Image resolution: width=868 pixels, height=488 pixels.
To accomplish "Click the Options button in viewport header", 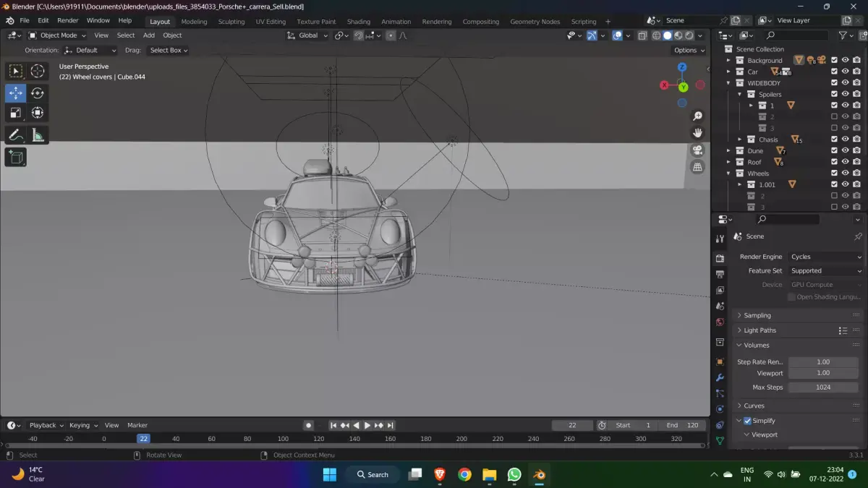I will [x=689, y=50].
